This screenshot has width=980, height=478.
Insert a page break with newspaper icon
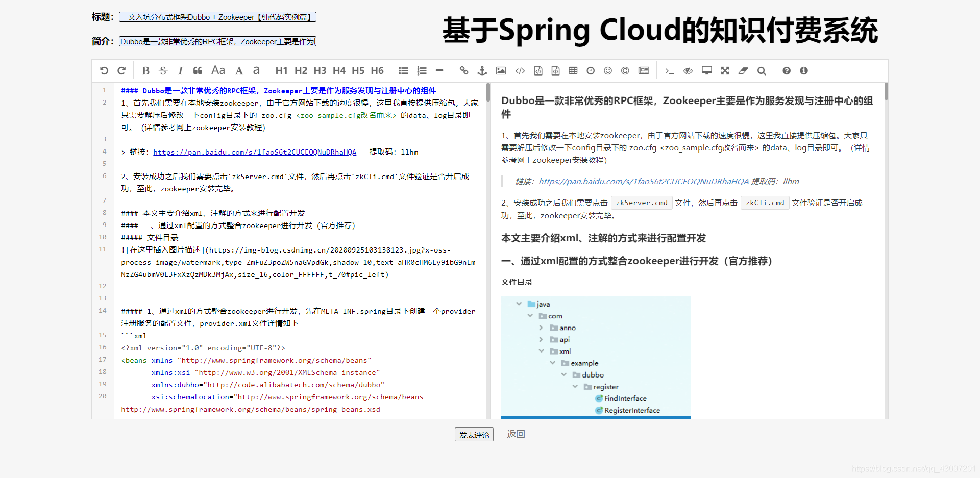click(x=644, y=71)
